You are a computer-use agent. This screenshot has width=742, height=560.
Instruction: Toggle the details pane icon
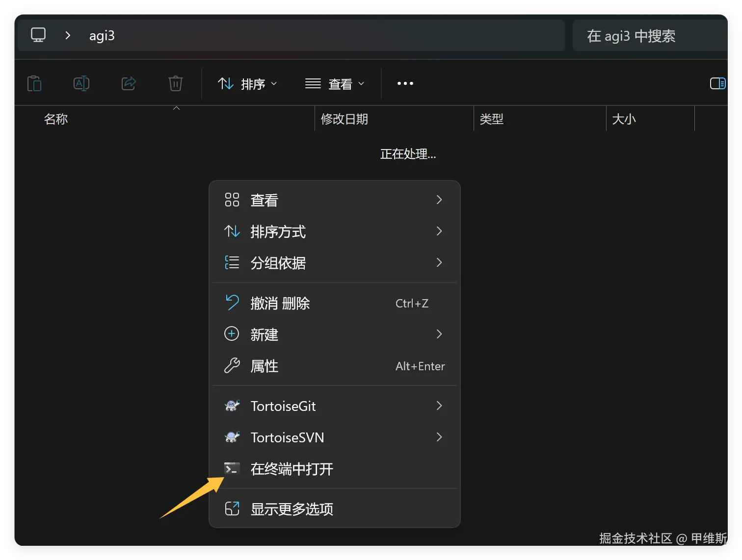(x=718, y=83)
